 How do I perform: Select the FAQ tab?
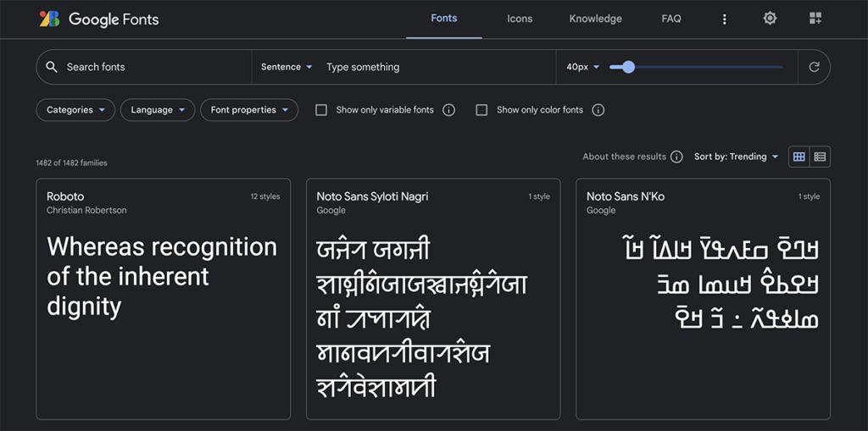click(x=671, y=19)
